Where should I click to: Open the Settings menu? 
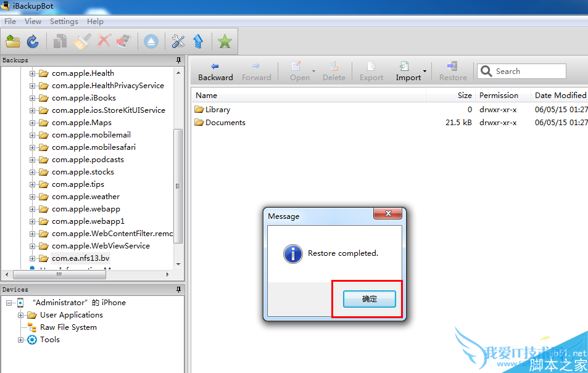coord(64,22)
